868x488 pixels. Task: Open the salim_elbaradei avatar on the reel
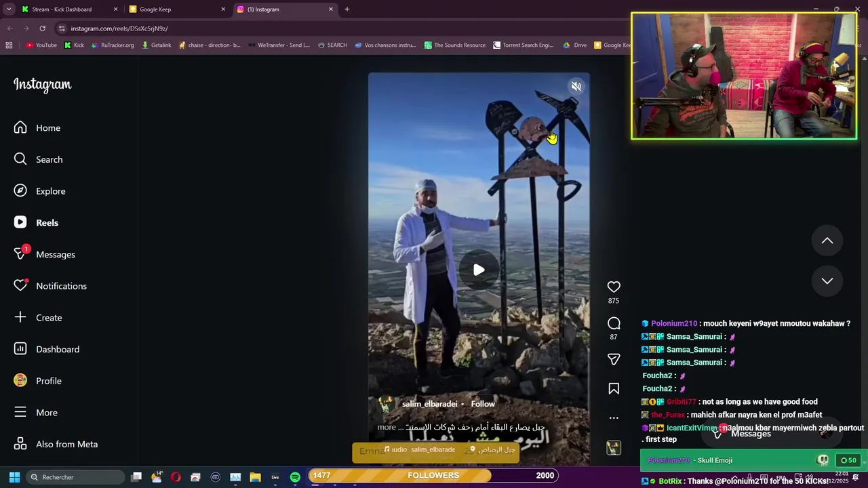(x=387, y=404)
